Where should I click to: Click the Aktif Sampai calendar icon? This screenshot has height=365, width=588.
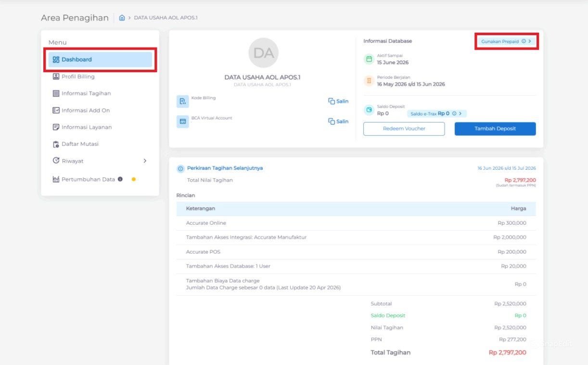(x=369, y=59)
